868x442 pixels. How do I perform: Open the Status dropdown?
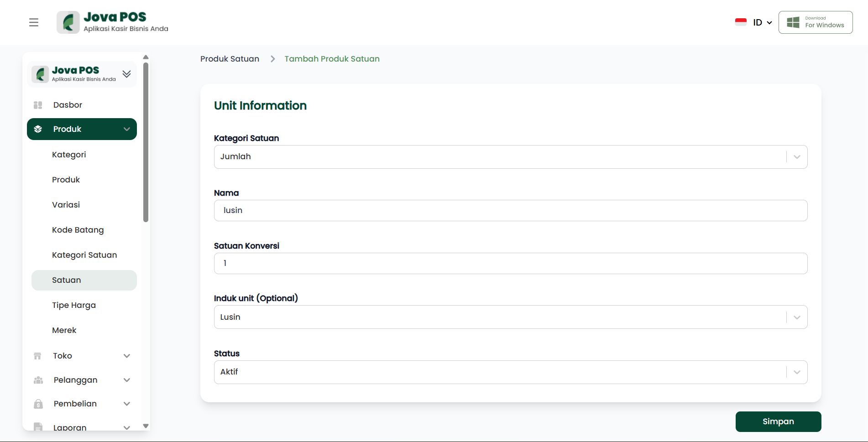796,372
